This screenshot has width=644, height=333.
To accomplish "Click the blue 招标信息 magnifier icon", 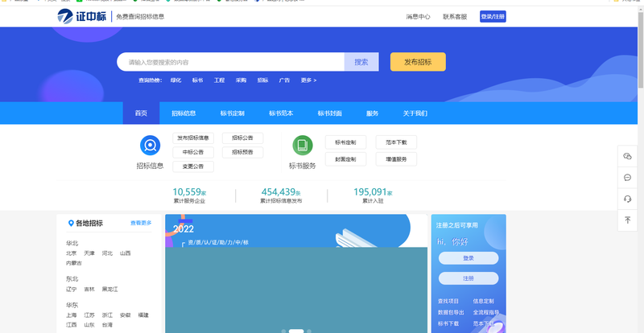I will pos(150,146).
